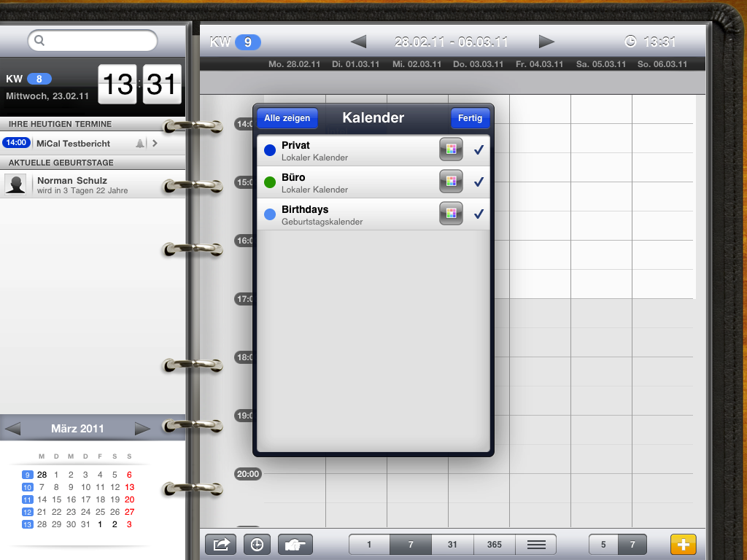Toggle visibility of the Büro calendar
The image size is (747, 560).
(x=479, y=181)
